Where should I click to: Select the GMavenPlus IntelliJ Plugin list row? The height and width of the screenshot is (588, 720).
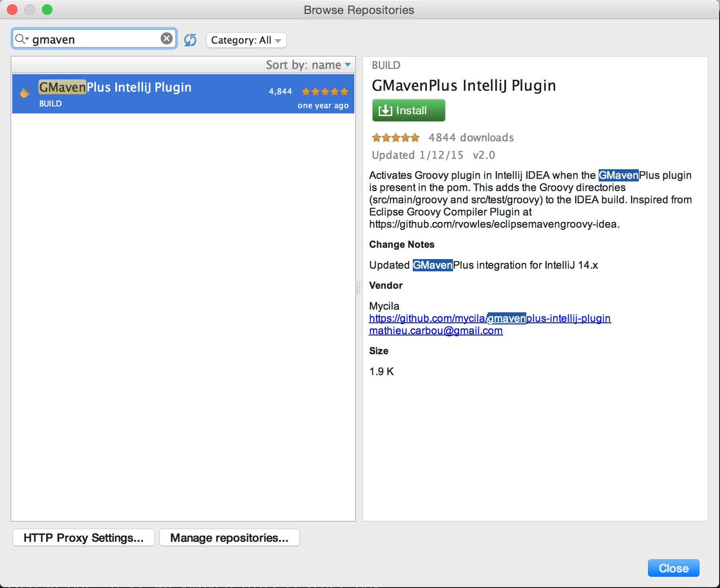coord(183,94)
